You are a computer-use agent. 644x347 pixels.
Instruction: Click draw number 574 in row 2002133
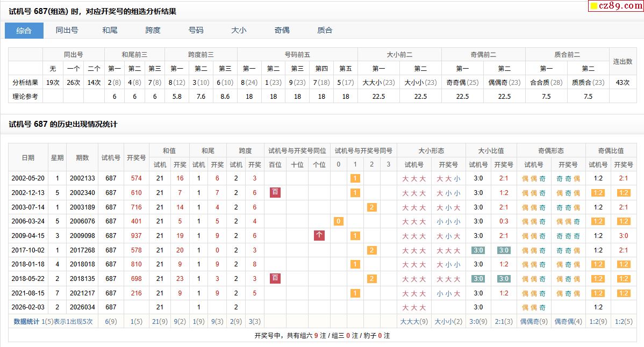tap(136, 178)
